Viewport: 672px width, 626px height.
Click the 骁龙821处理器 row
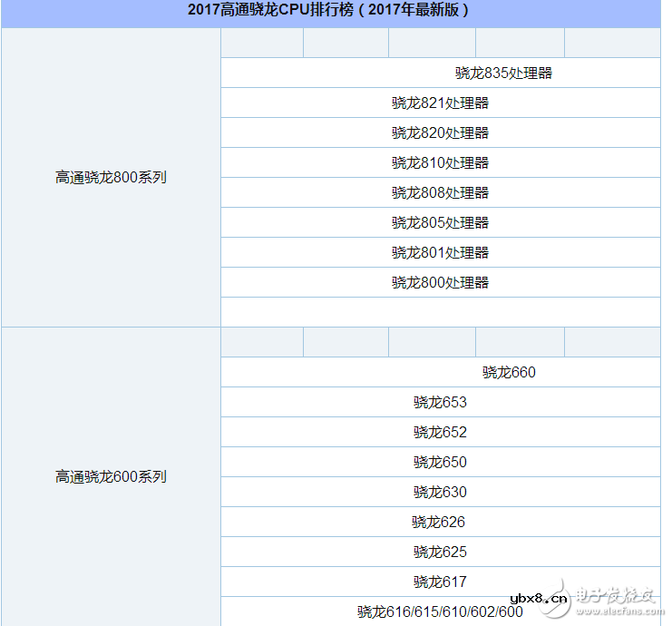point(440,103)
